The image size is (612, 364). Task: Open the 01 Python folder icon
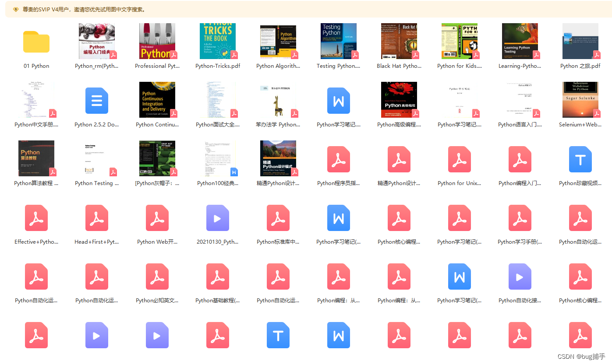[36, 41]
